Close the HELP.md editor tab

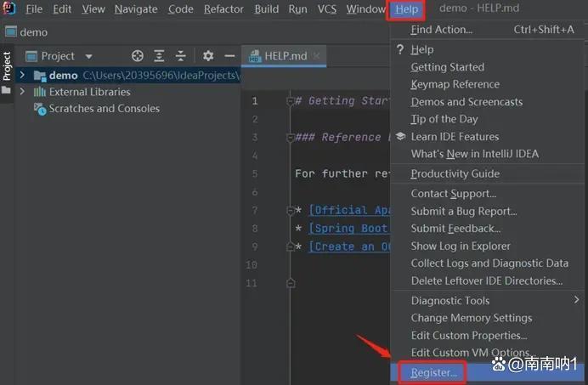316,56
